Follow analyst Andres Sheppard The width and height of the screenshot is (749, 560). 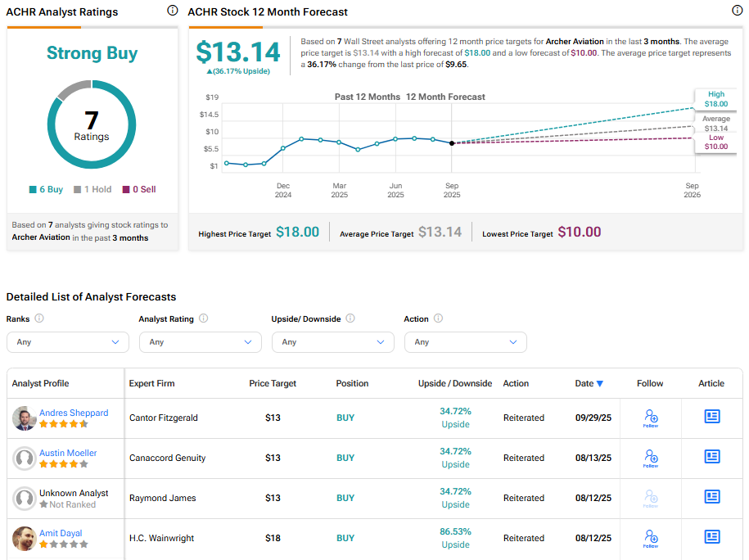coord(651,418)
